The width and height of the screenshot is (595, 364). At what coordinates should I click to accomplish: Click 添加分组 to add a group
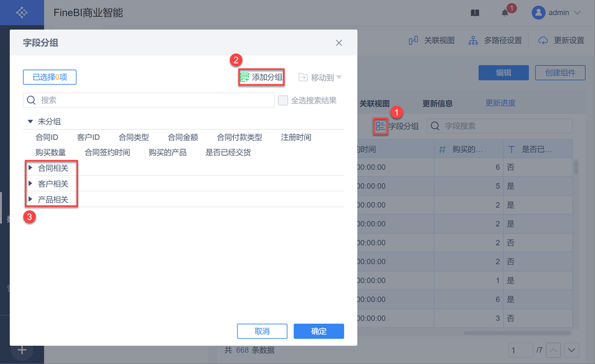click(261, 77)
